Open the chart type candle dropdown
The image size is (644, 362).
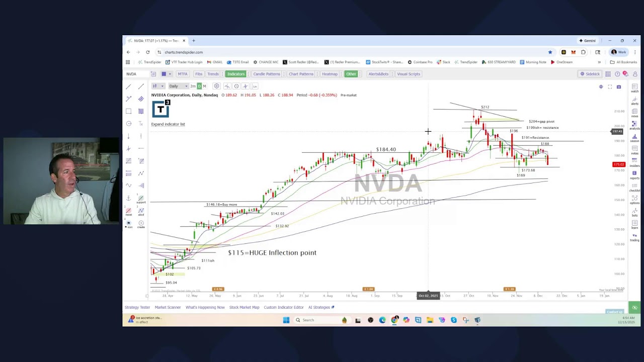tap(158, 86)
